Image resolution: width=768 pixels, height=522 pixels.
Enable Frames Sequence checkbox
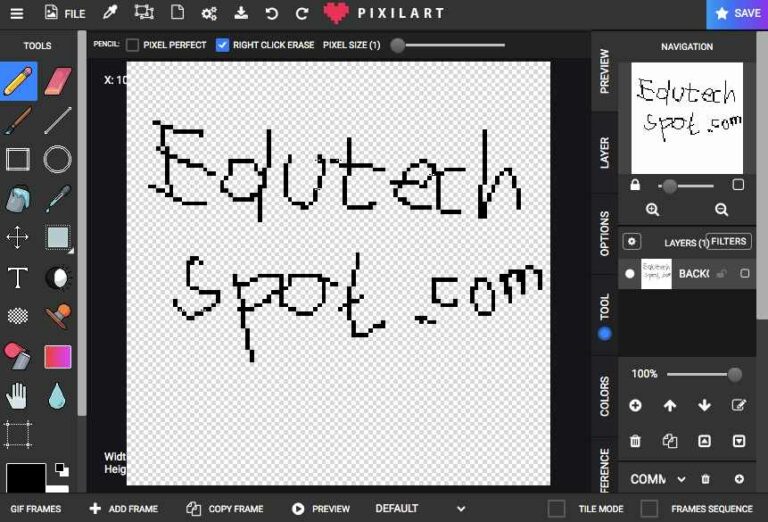(x=649, y=508)
